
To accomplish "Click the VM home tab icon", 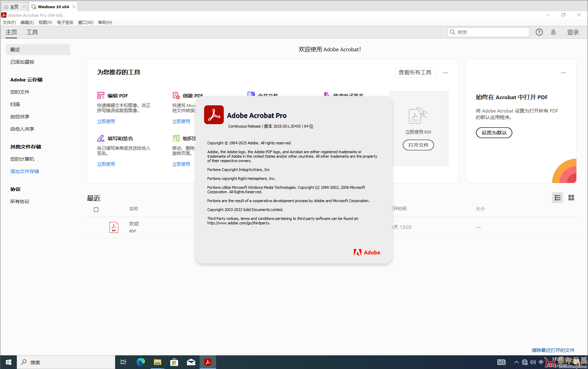I will point(6,7).
